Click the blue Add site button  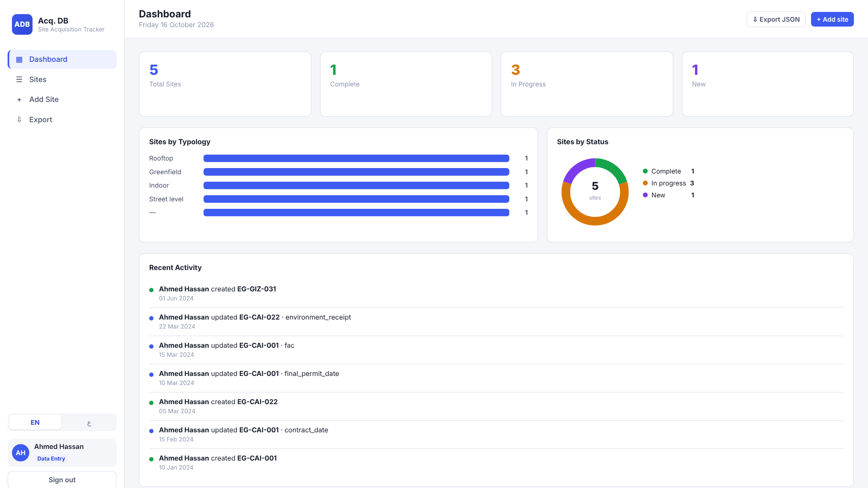[x=832, y=19]
